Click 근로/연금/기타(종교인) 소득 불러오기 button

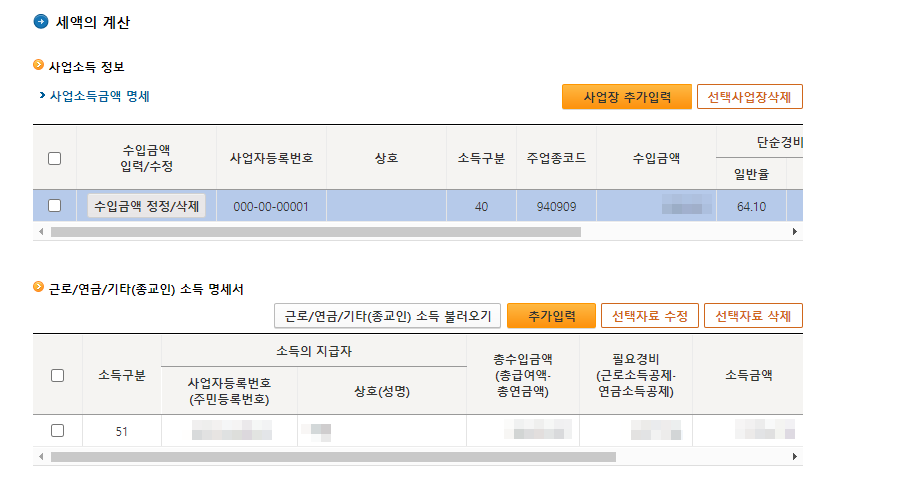(387, 316)
